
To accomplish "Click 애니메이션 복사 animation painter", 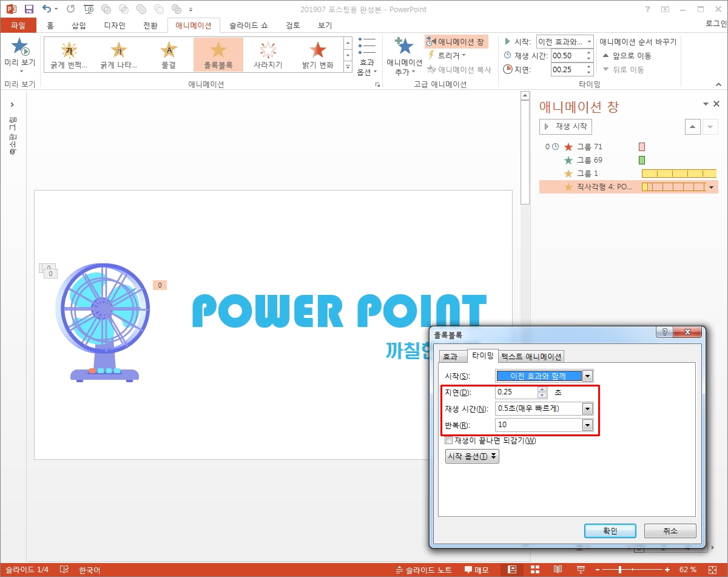I will tap(459, 70).
